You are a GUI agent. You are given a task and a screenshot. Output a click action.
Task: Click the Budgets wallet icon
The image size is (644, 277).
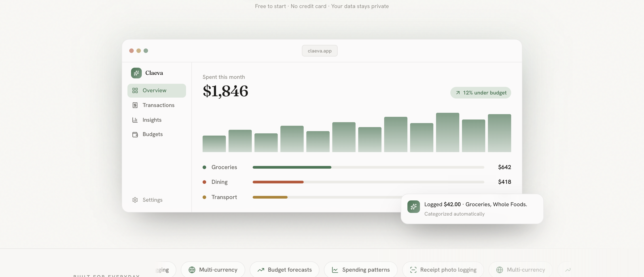135,135
